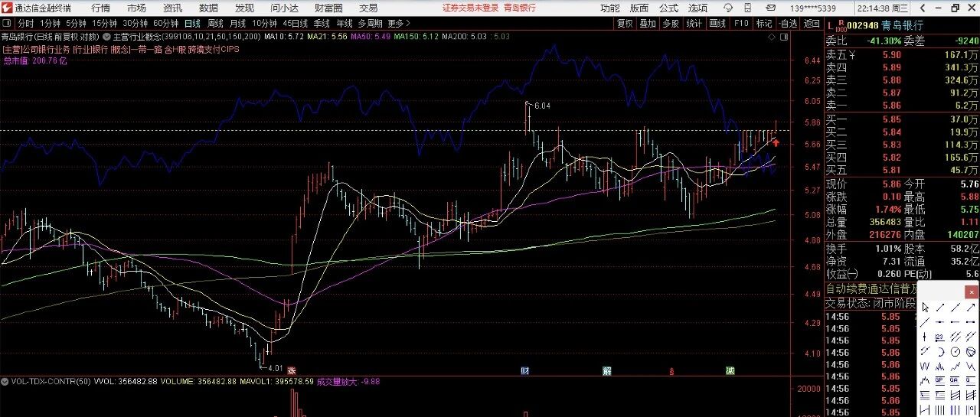Screen dimensions: 980x417
Task: Click the small panel icon left of 分时
Action: tap(7, 24)
